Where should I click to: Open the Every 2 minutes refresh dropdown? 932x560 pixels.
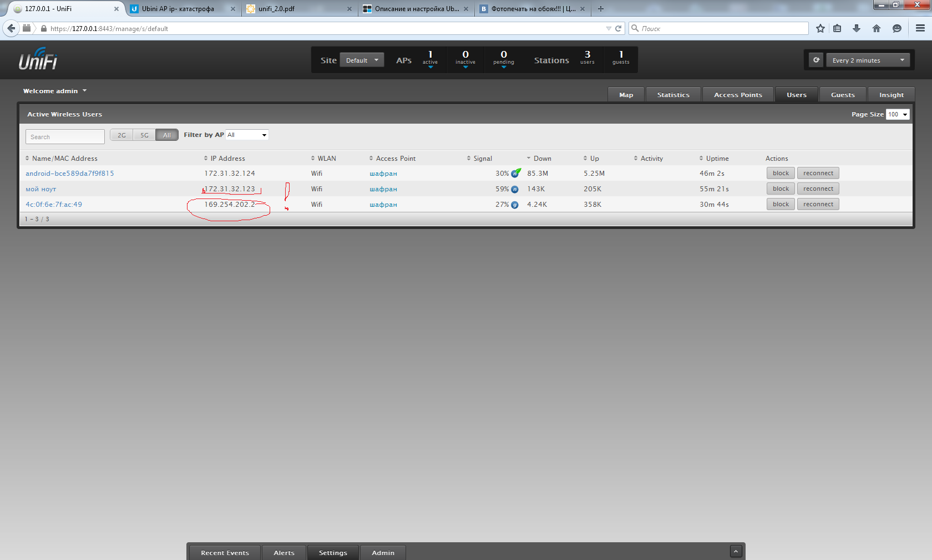pos(868,60)
